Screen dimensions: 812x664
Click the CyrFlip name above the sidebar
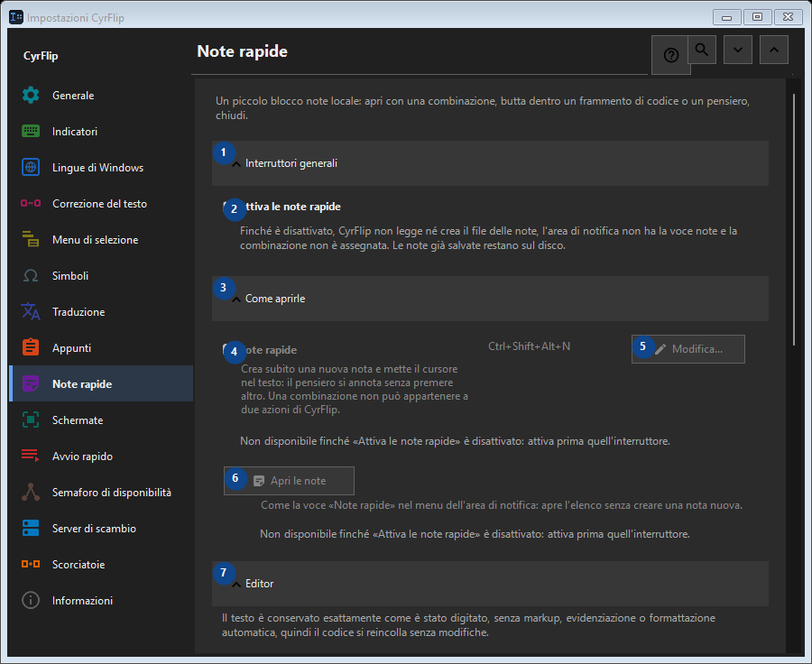(x=41, y=56)
